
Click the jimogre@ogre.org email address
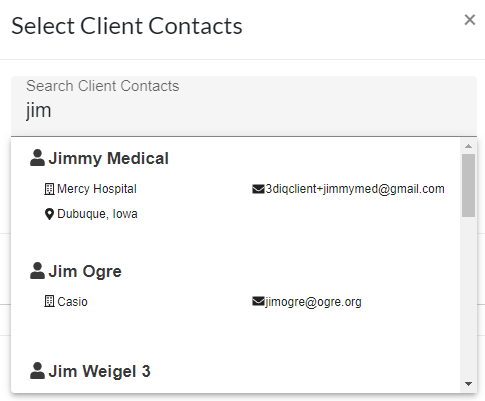coord(313,302)
